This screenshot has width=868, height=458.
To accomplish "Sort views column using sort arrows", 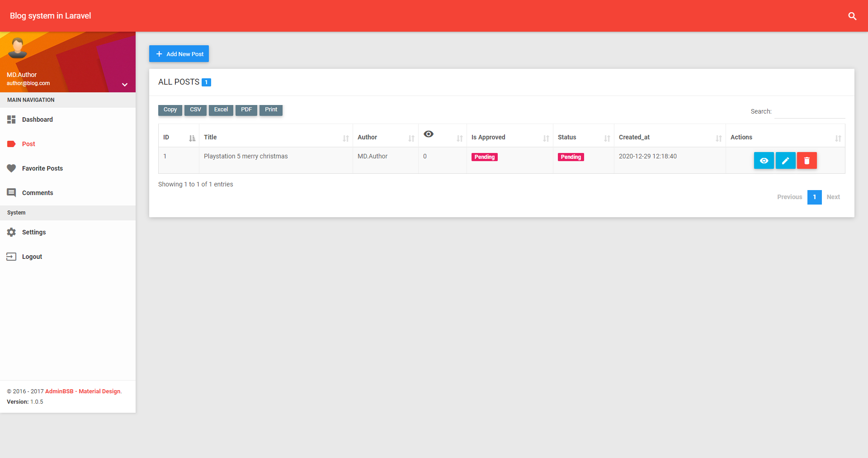I will (x=460, y=138).
